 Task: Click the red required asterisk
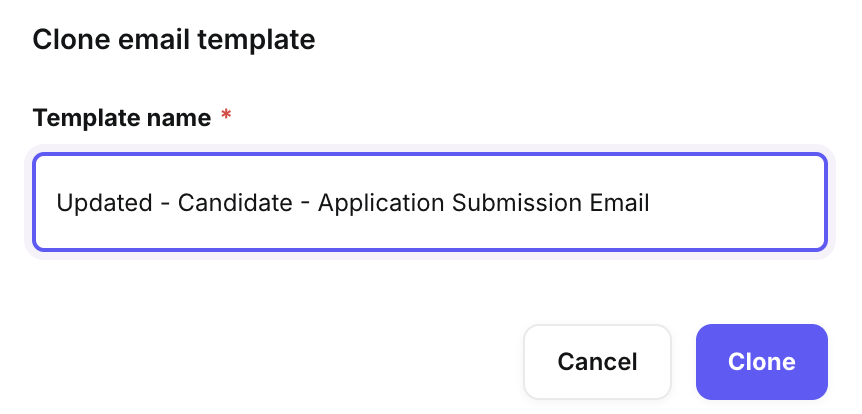pyautogui.click(x=226, y=117)
